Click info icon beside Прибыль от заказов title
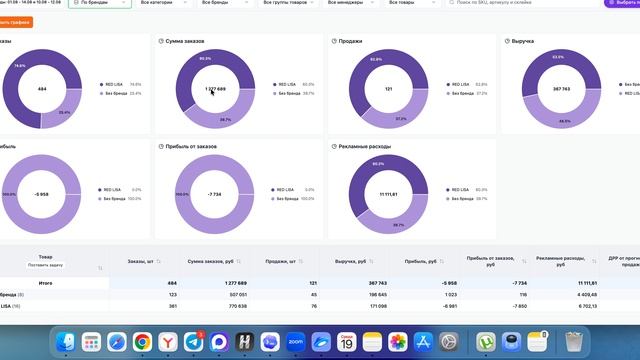640x360 pixels. pos(161,147)
